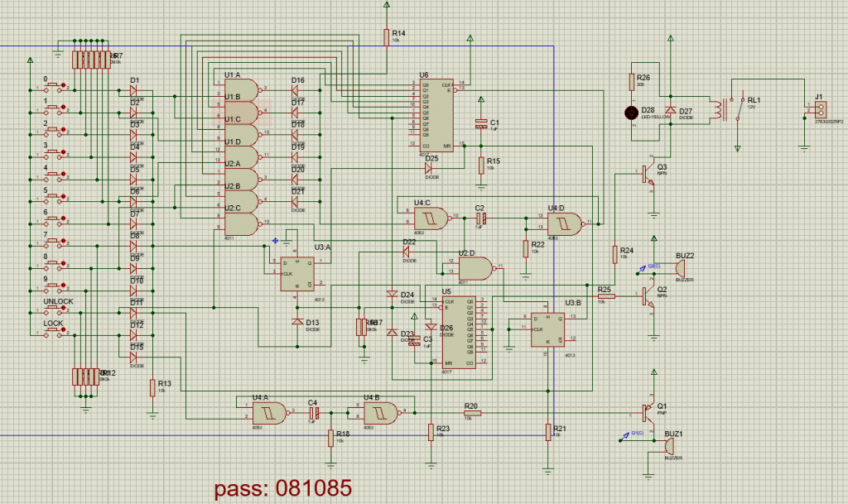
Task: Click the Q1(C) voltage probe marker
Action: coord(626,436)
